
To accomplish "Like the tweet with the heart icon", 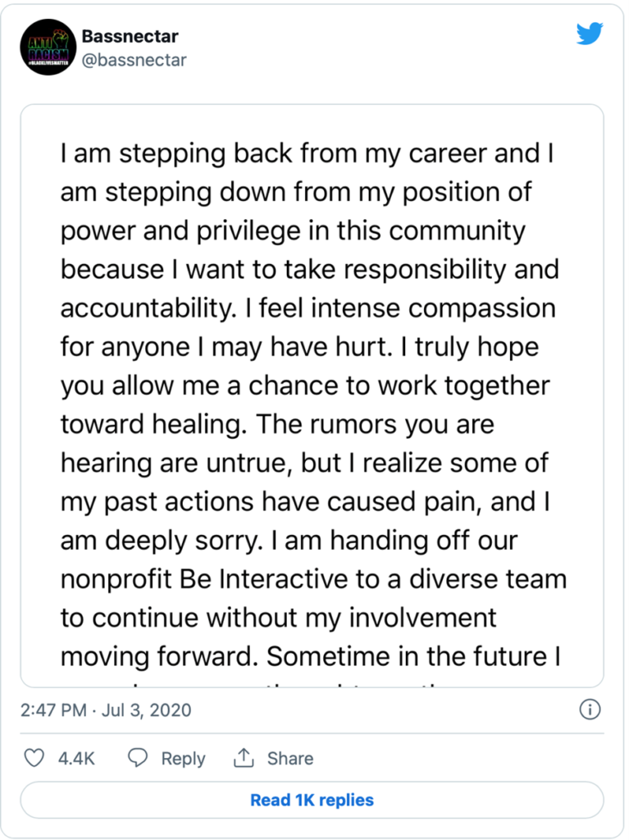I will (x=34, y=759).
